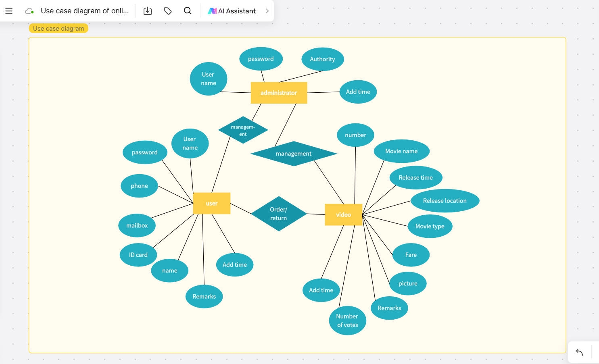Select the ID card attribute ellipse
Screen dimensions: 599x364
[x=138, y=255]
